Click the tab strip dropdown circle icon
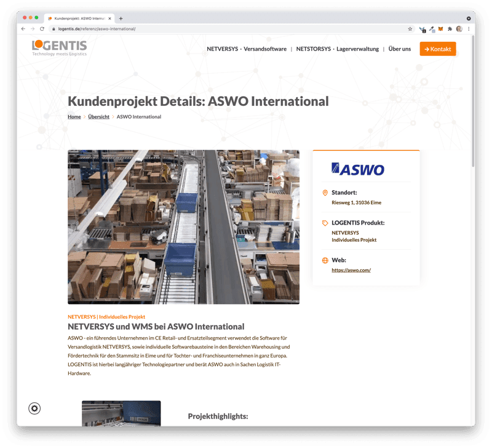This screenshot has width=492, height=448. [469, 18]
